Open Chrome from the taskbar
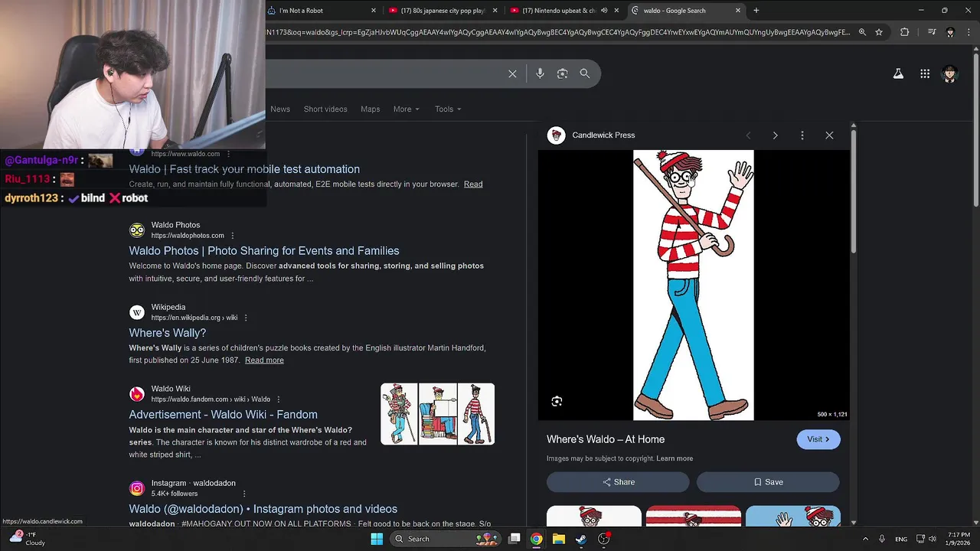 point(537,539)
